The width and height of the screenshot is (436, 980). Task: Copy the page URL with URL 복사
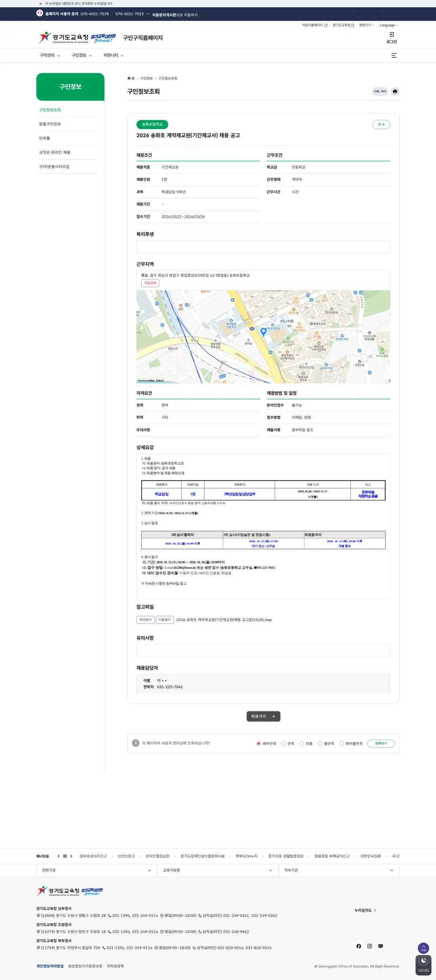coord(380,92)
